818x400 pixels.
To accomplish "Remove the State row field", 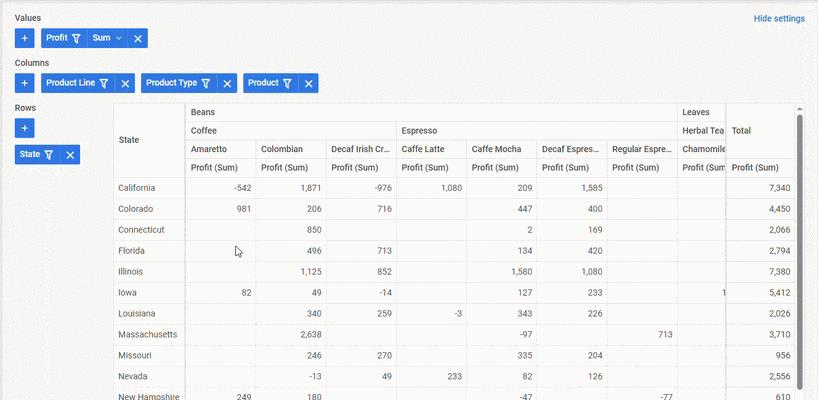I will [x=70, y=154].
